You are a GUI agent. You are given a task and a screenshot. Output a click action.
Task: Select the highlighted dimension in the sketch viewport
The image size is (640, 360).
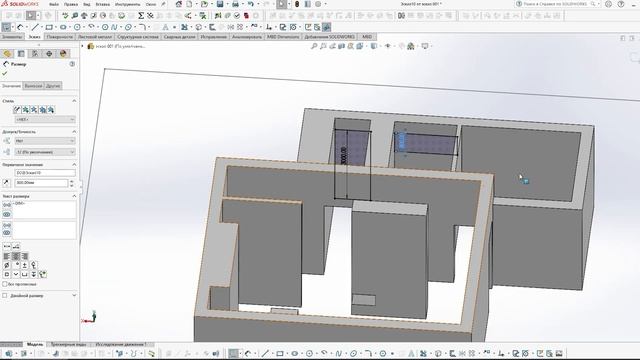(401, 141)
